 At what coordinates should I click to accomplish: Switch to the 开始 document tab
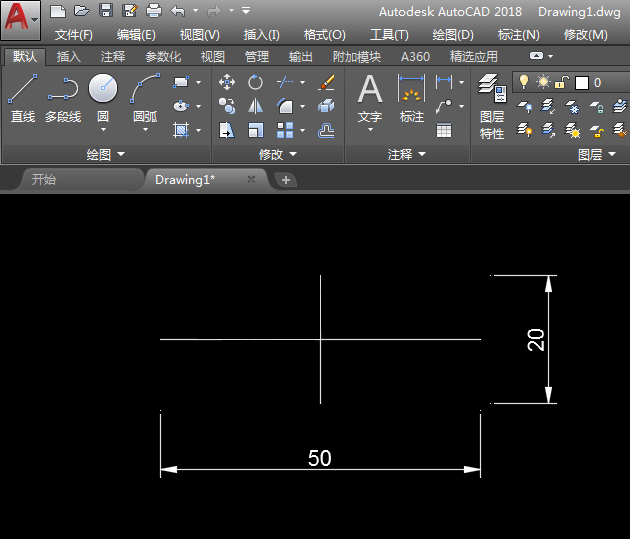[44, 180]
